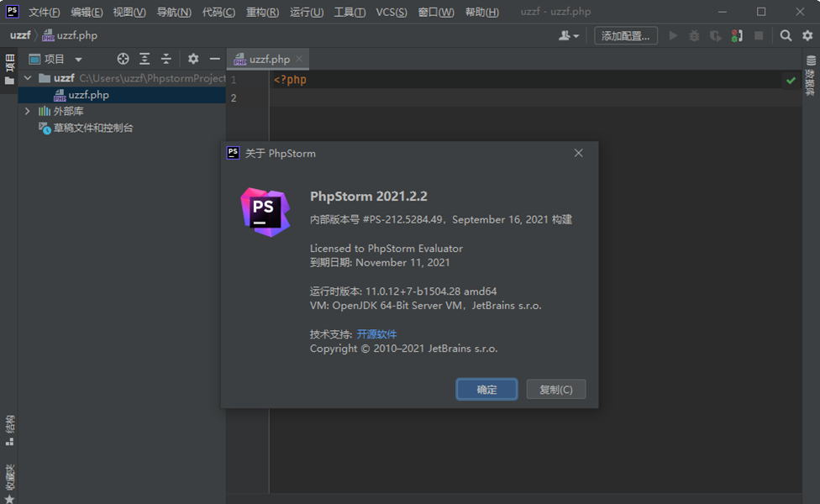Click the <?php code on line 1
The image size is (820, 504).
tap(290, 80)
